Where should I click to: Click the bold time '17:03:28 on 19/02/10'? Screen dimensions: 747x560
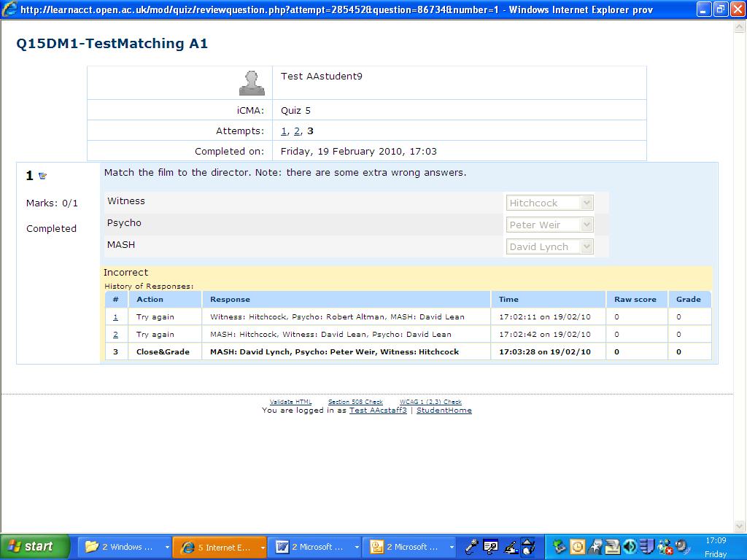(x=544, y=352)
